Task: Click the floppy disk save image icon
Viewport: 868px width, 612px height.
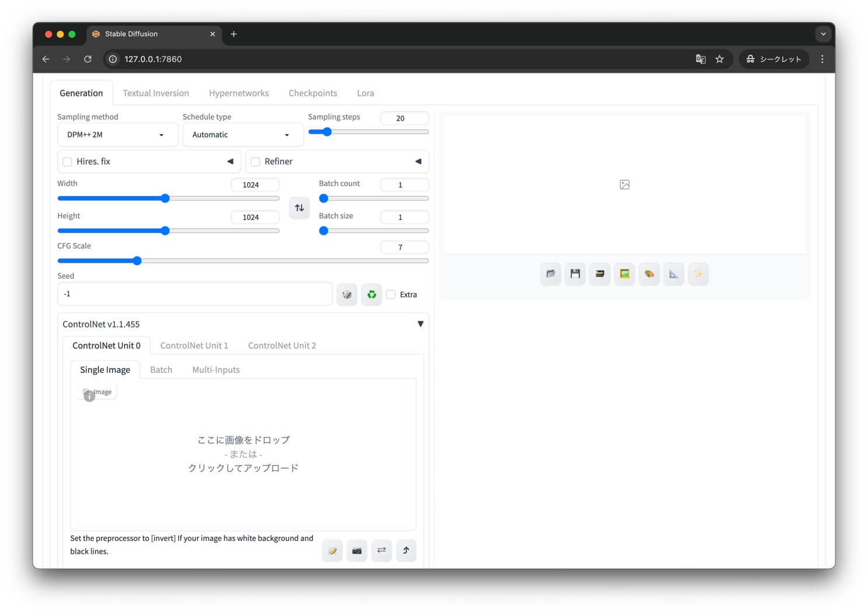Action: (575, 274)
